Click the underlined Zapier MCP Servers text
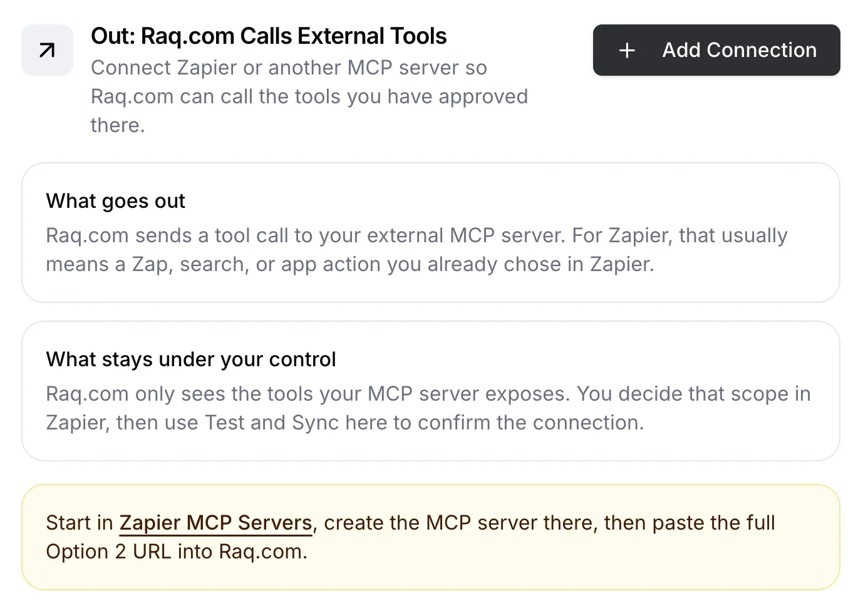The image size is (868, 611). coord(215,523)
